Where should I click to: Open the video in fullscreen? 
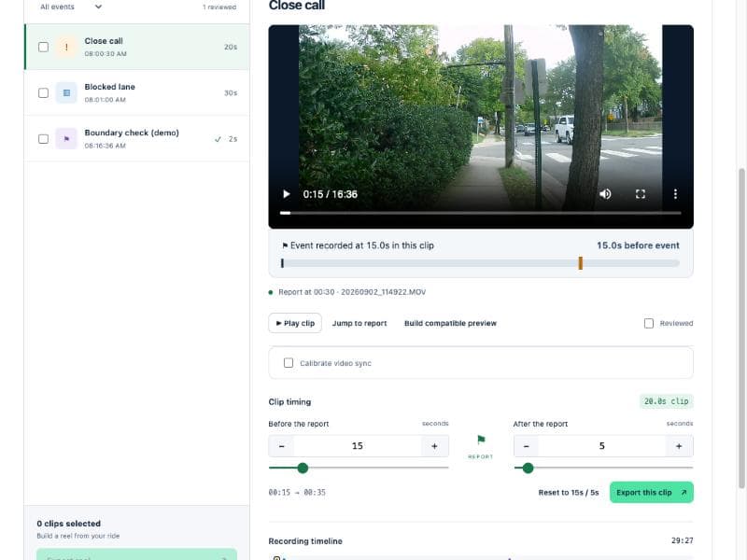[641, 194]
